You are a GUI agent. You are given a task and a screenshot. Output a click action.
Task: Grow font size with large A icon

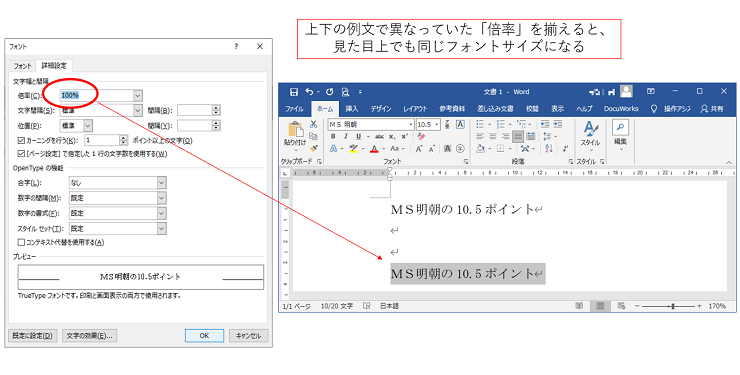419,149
